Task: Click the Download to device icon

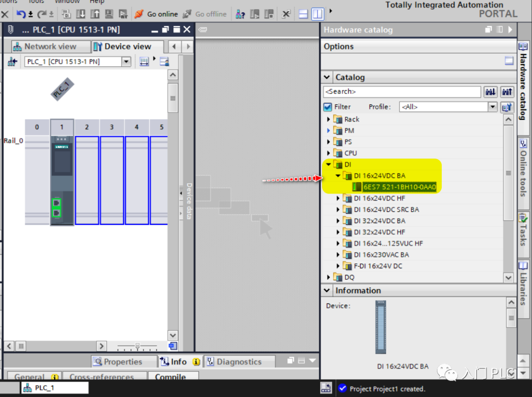Action: click(x=81, y=14)
